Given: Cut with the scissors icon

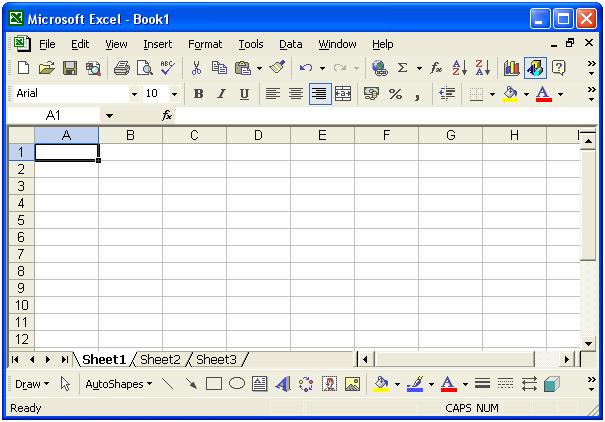Looking at the screenshot, I should [x=196, y=68].
